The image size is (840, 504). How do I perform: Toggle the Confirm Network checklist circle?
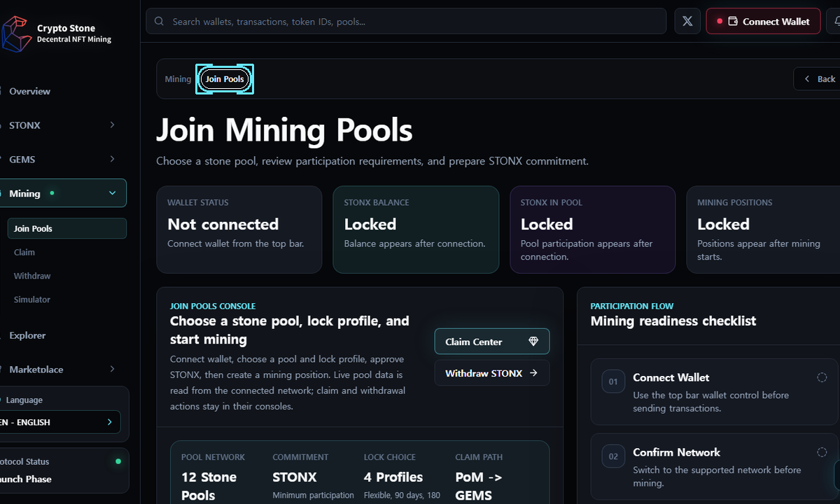click(822, 452)
